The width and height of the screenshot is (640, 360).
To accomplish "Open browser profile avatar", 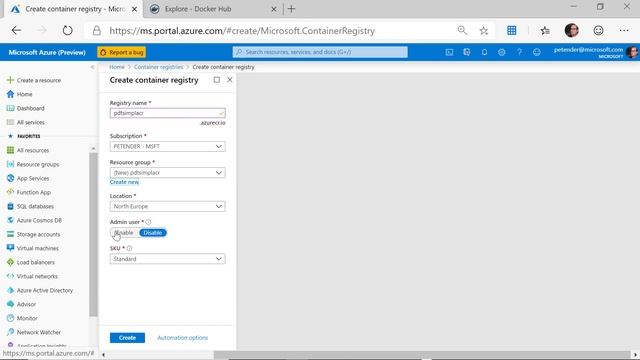I will (571, 31).
